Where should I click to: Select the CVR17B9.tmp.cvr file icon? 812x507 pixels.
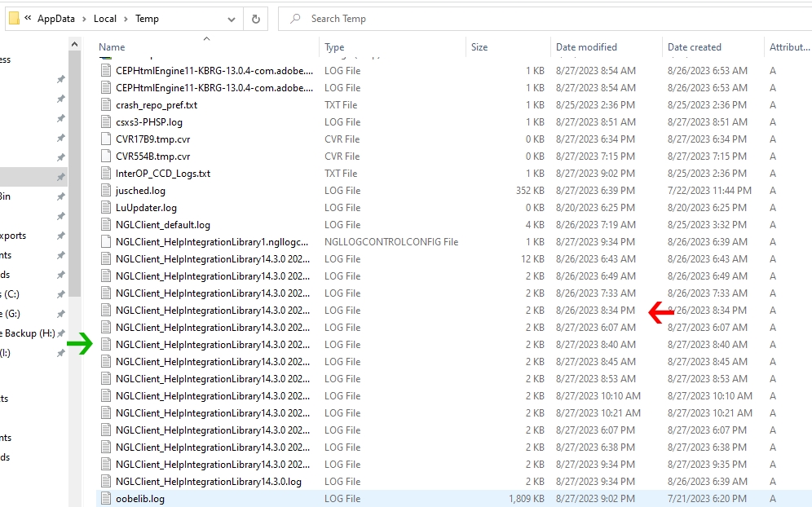106,139
